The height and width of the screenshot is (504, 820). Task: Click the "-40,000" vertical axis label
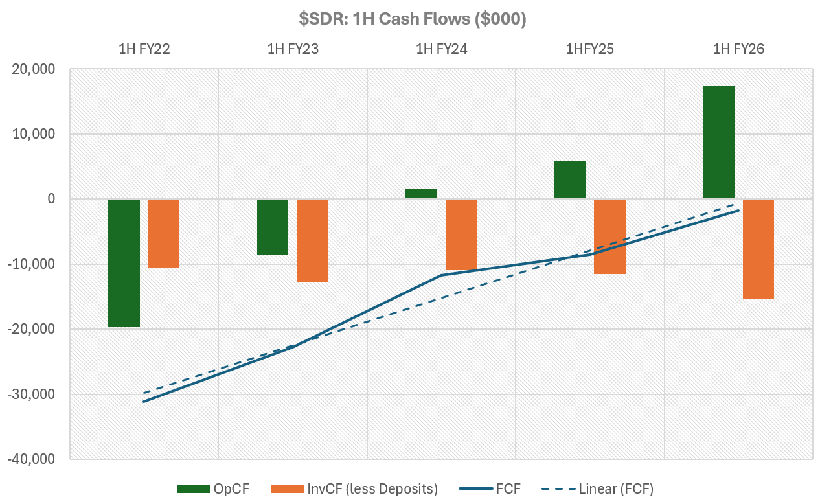click(x=32, y=459)
